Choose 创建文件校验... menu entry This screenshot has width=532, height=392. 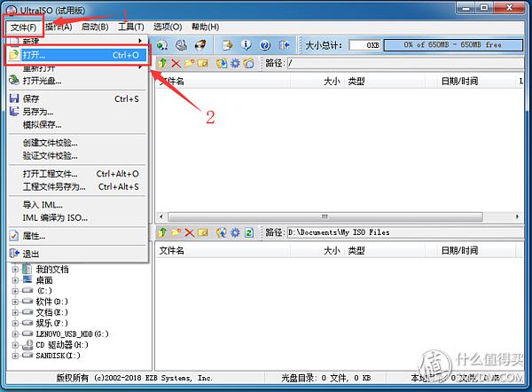(x=77, y=143)
